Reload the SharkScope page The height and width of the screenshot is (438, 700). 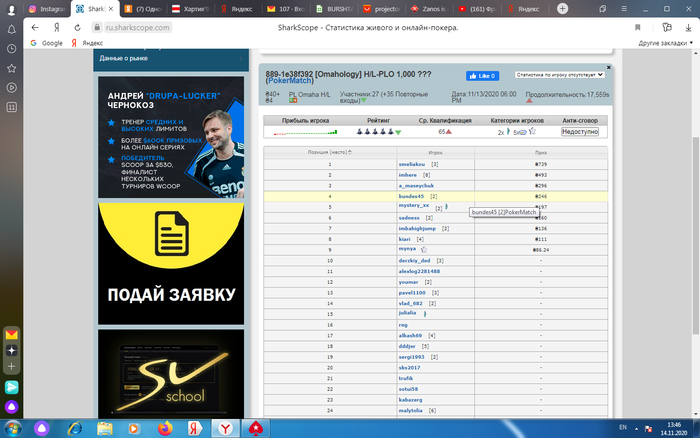77,28
